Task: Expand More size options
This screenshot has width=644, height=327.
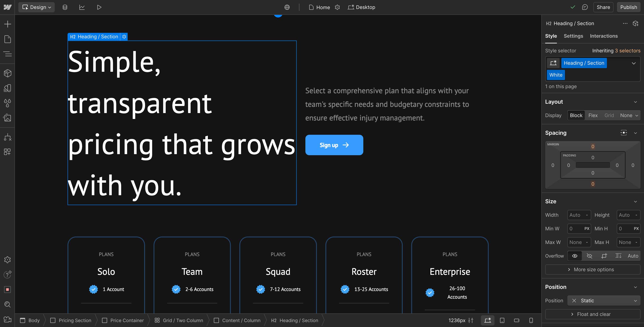Action: (x=592, y=269)
